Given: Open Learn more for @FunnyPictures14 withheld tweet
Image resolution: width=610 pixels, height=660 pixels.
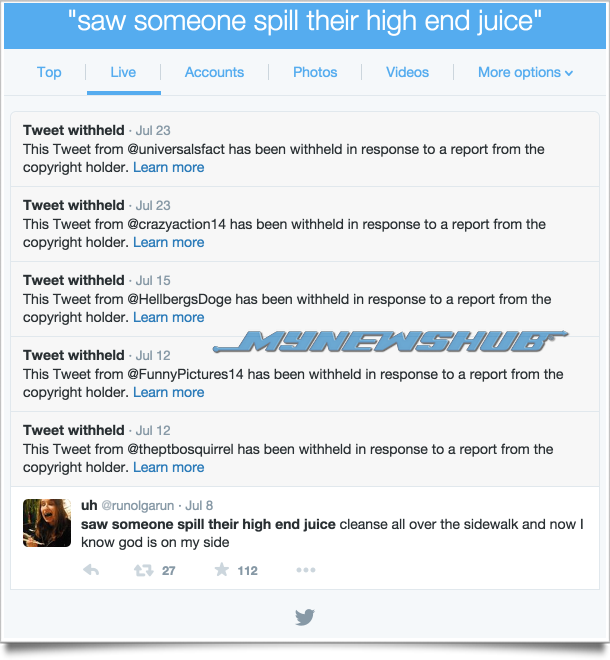Looking at the screenshot, I should tap(168, 392).
